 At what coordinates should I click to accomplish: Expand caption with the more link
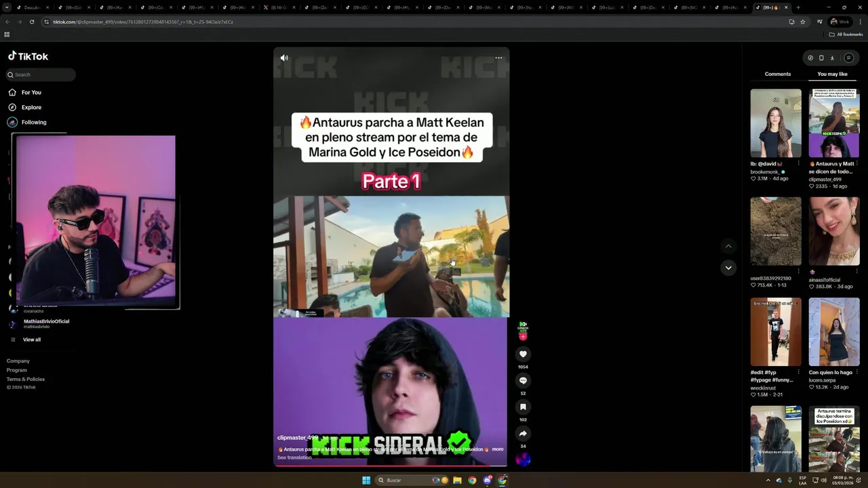point(498,449)
